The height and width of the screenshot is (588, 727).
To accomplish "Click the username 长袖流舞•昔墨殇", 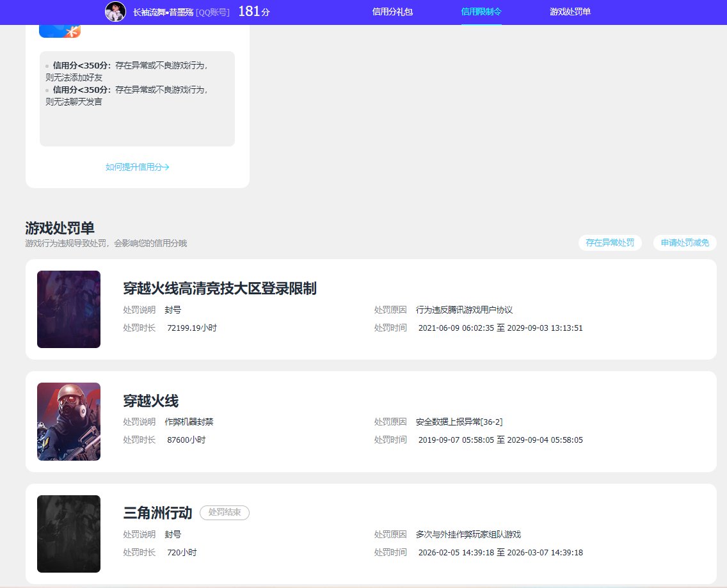I will click(x=163, y=12).
